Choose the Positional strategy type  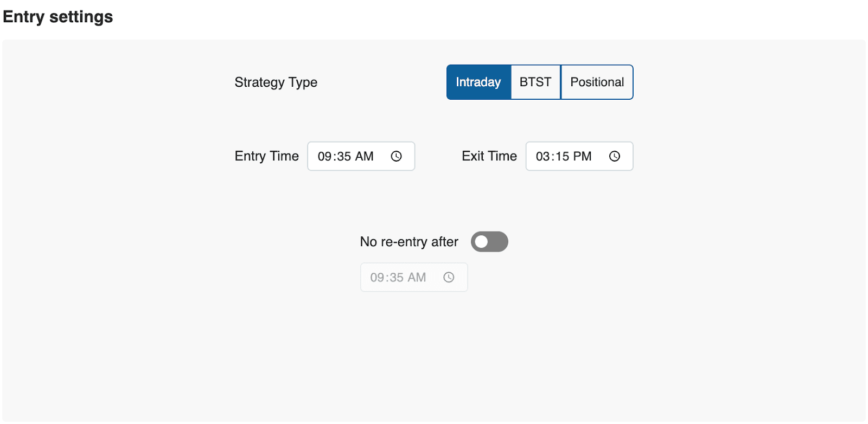597,82
